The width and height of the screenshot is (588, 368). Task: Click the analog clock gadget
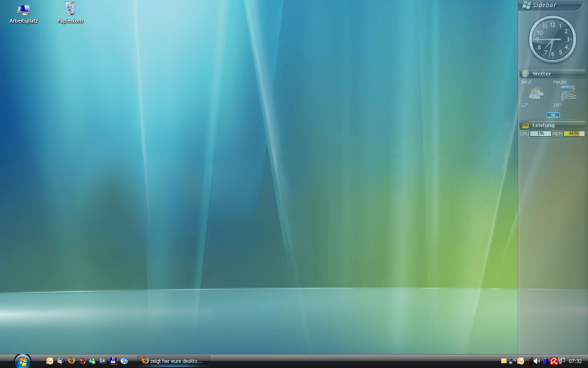tap(552, 40)
